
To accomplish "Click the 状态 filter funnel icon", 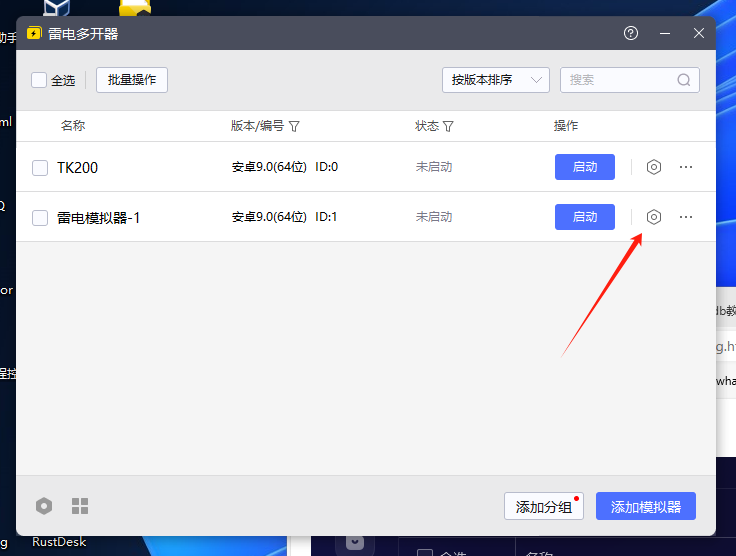I will point(449,127).
